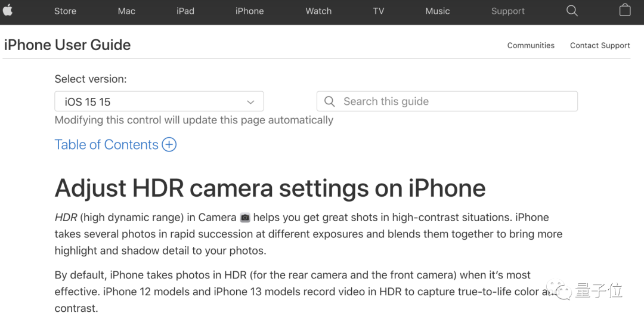Open the Mac menu item
This screenshot has height=319, width=644.
pos(126,11)
